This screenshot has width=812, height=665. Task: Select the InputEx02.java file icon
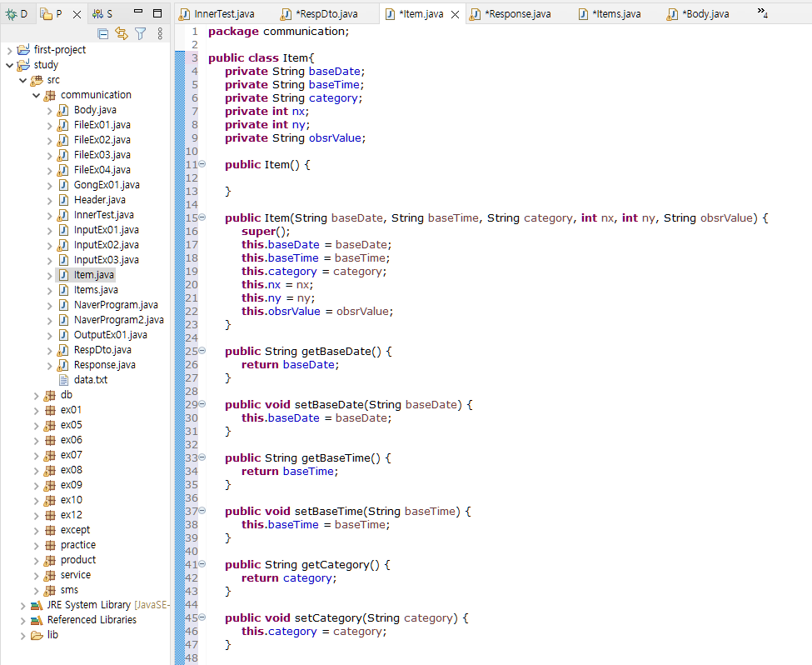click(63, 245)
